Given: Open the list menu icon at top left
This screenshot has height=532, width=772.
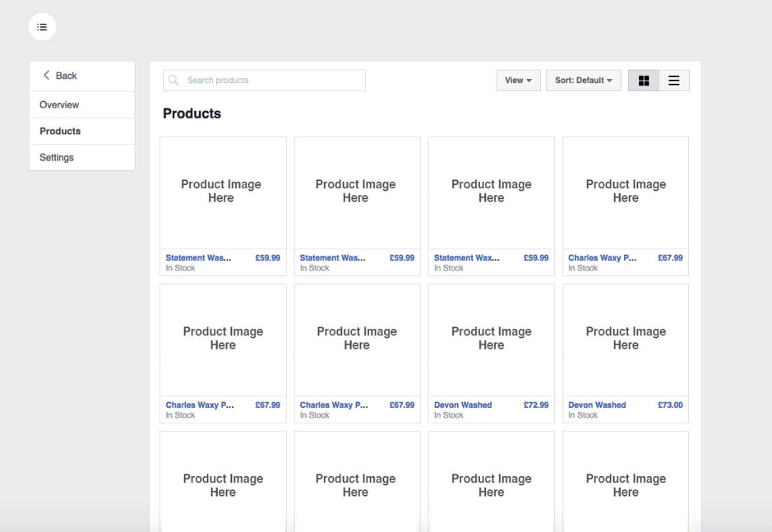Looking at the screenshot, I should pos(42,26).
